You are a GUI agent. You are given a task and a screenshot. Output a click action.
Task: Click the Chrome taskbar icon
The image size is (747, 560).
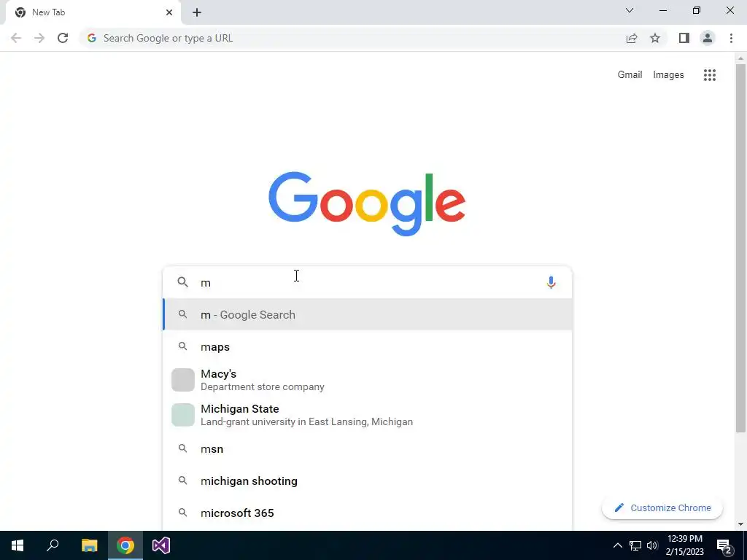click(x=125, y=545)
